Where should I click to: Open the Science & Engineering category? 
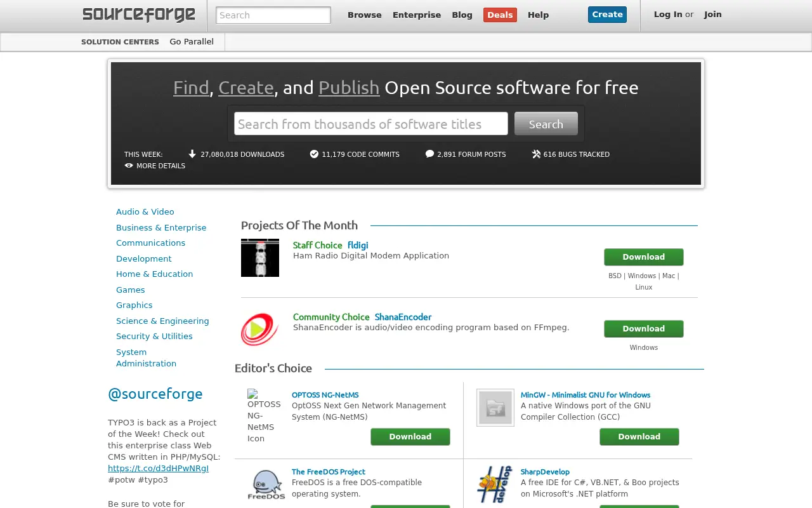162,321
